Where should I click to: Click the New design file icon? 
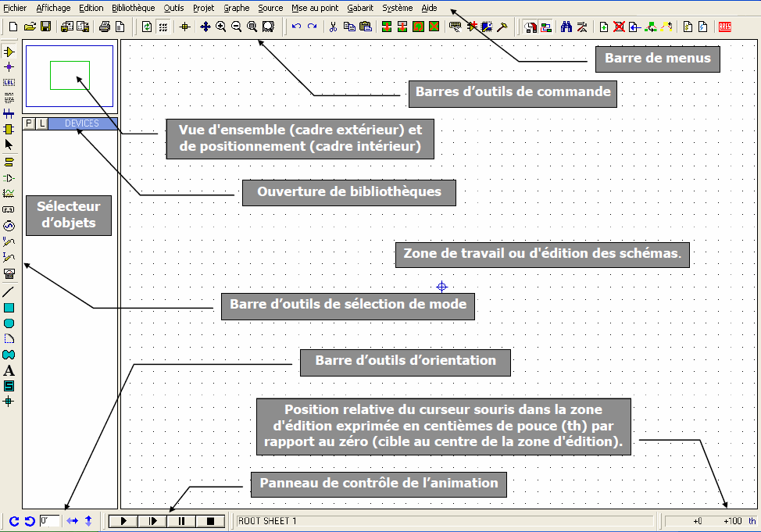click(x=13, y=27)
